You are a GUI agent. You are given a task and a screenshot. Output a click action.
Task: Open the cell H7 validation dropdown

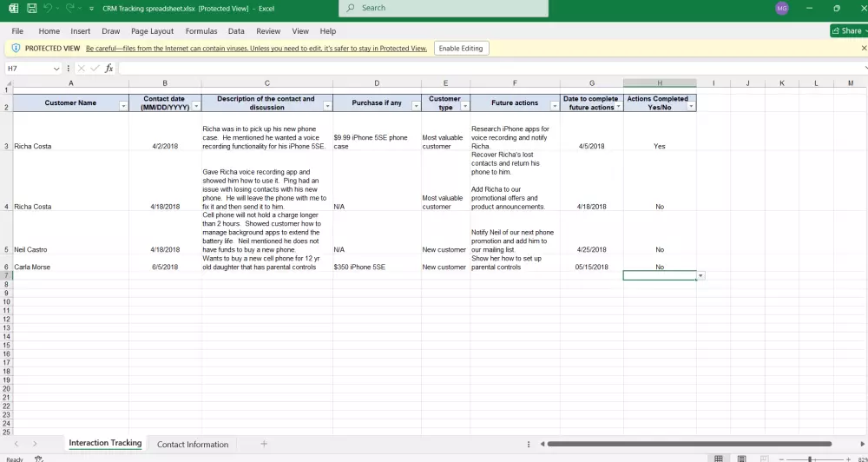(x=700, y=275)
